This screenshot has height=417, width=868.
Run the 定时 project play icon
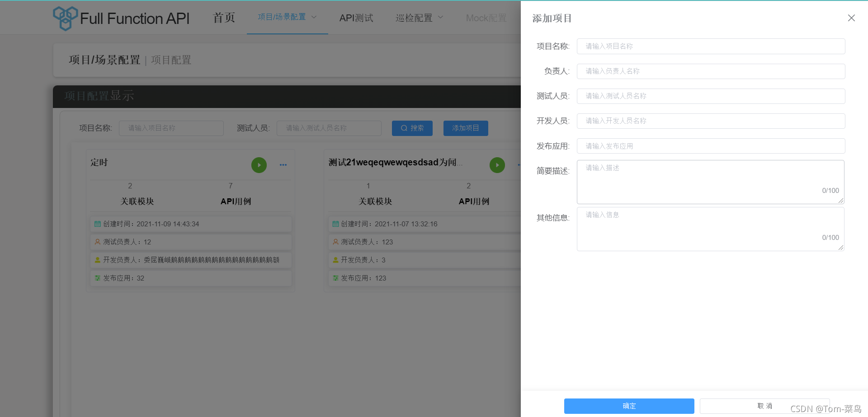pyautogui.click(x=259, y=165)
